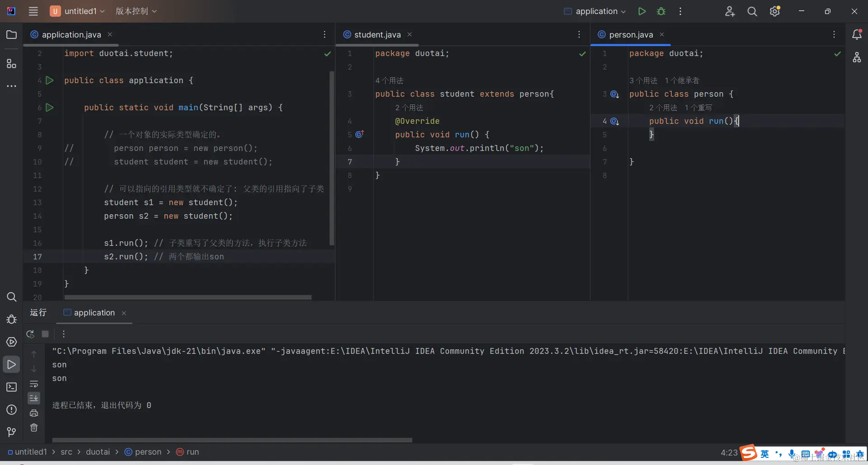This screenshot has height=465, width=868.
Task: Run class application from gutter arrow
Action: tap(50, 80)
